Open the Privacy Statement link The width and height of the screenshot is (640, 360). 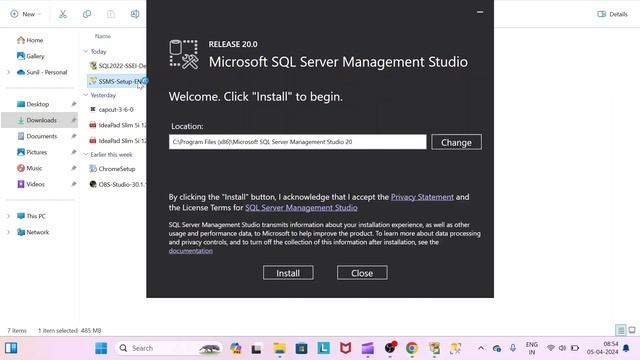pos(422,197)
